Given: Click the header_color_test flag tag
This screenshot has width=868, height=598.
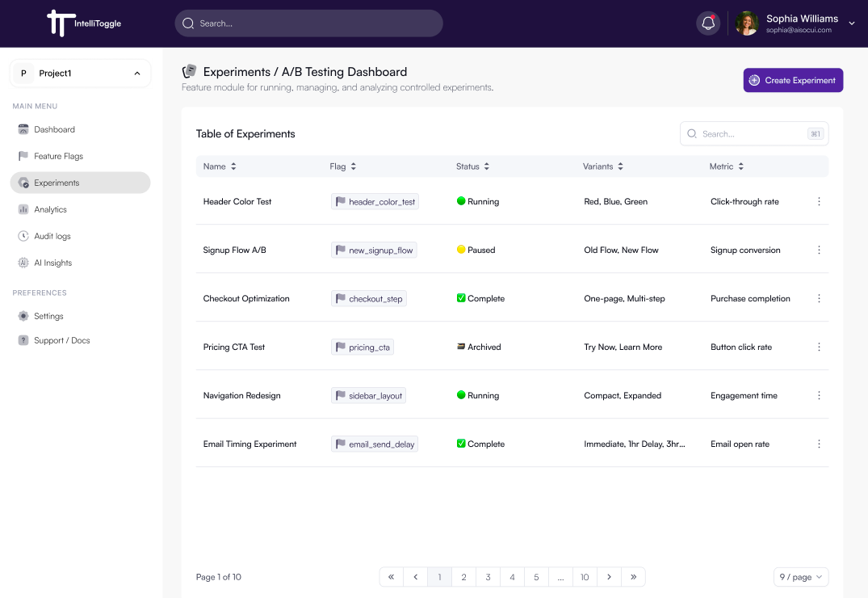Looking at the screenshot, I should [x=375, y=201].
